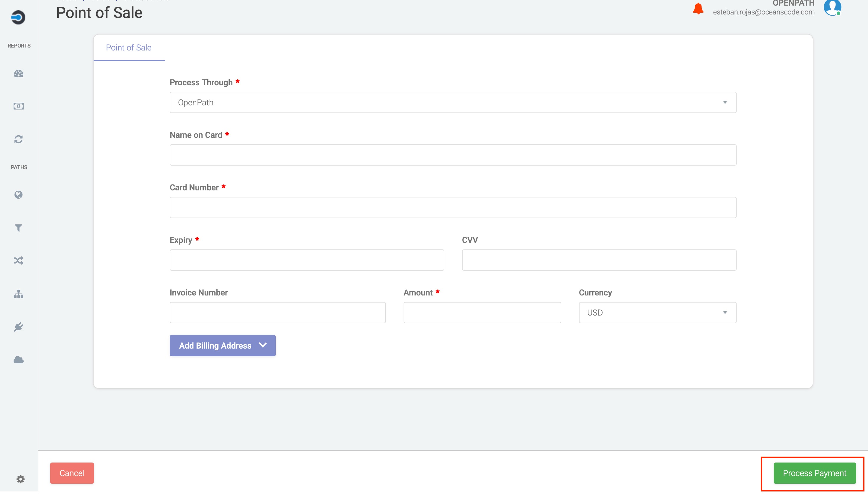
Task: Click the REPORTS sidebar heading
Action: point(19,45)
